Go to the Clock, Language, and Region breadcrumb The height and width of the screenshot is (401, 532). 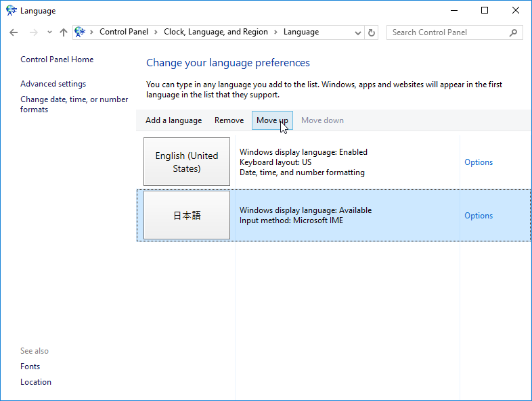click(215, 32)
